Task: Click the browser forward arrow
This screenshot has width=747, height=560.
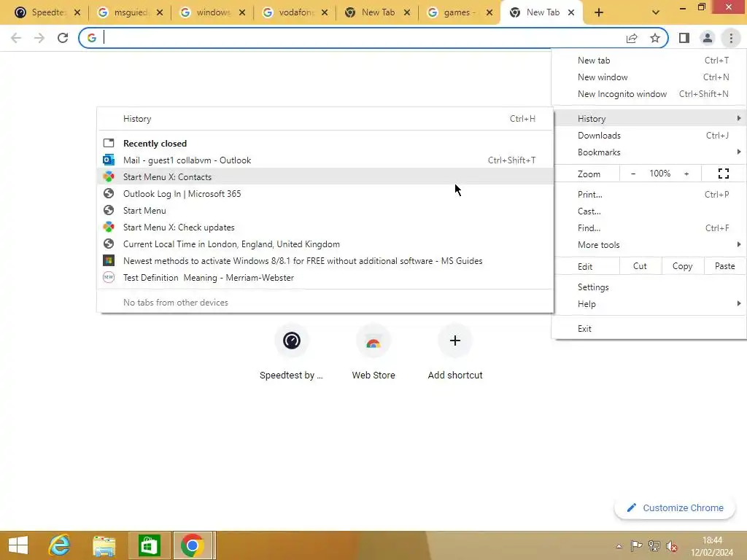Action: pyautogui.click(x=39, y=38)
